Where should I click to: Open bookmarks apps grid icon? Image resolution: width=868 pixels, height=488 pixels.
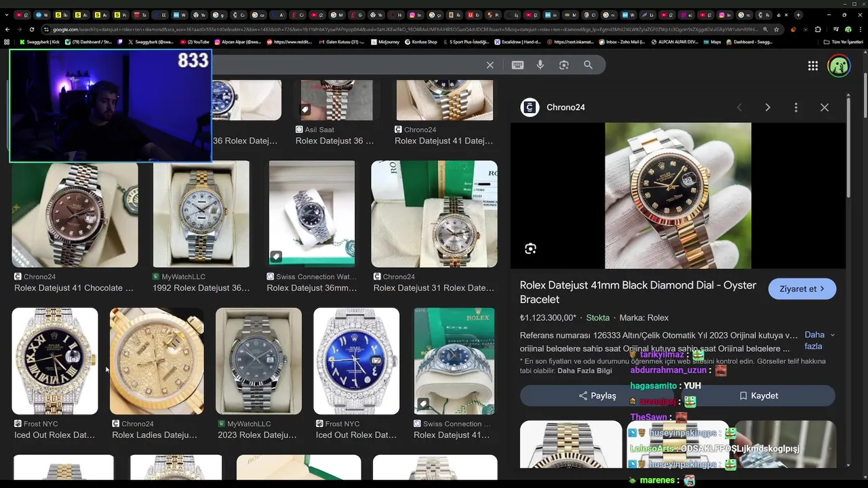tap(7, 42)
